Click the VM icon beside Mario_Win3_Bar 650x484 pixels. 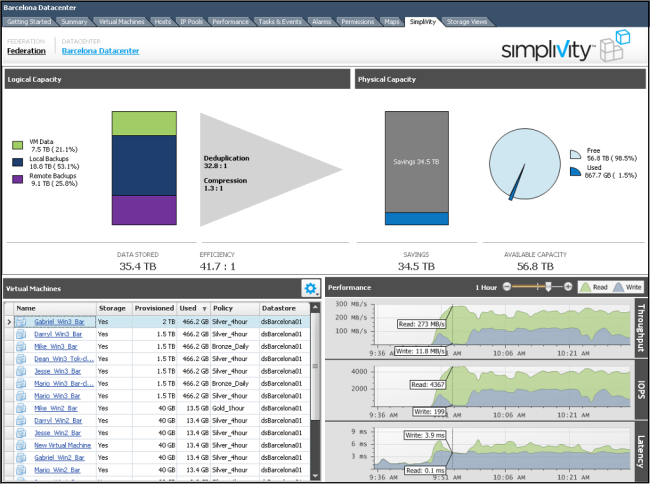pos(21,396)
